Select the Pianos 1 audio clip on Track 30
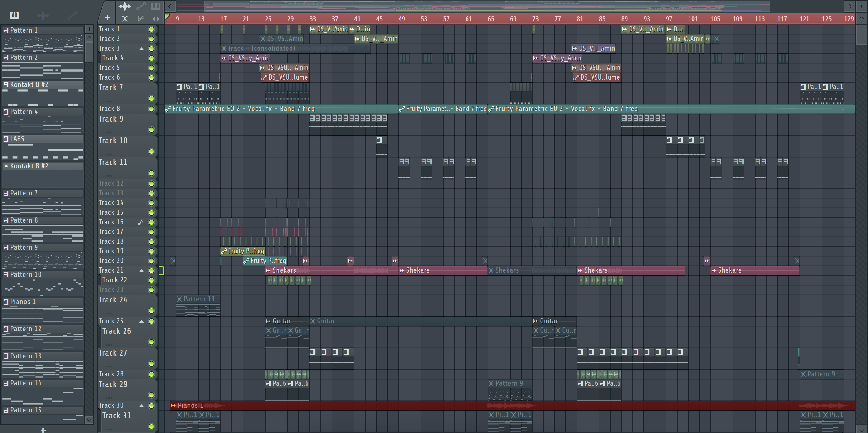This screenshot has height=433, width=868. tap(512, 406)
